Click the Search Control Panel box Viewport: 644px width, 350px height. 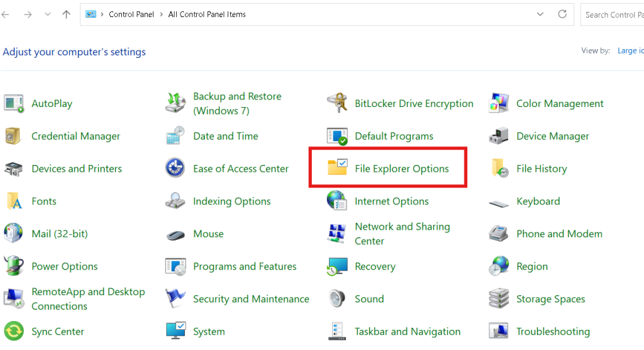pyautogui.click(x=612, y=15)
